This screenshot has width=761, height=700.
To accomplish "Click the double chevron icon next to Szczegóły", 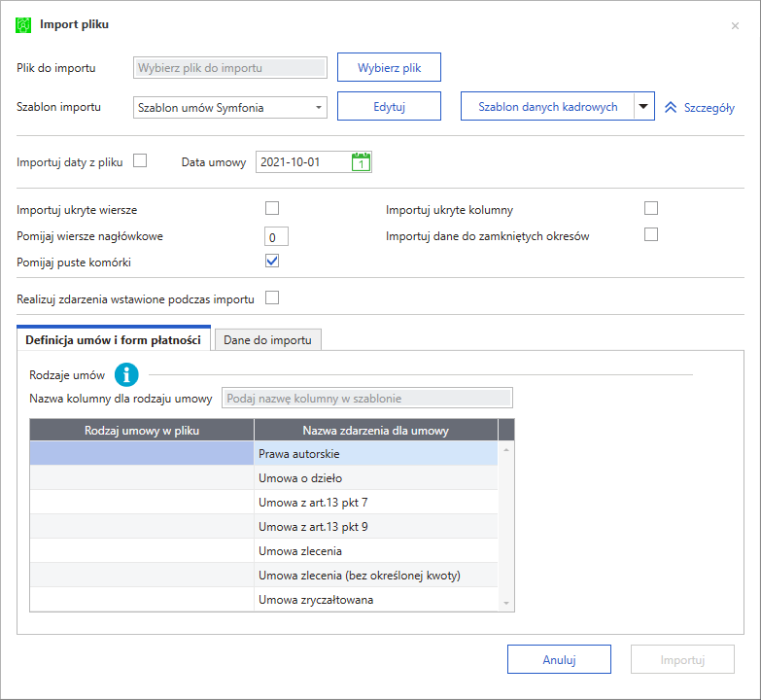I will pos(671,108).
